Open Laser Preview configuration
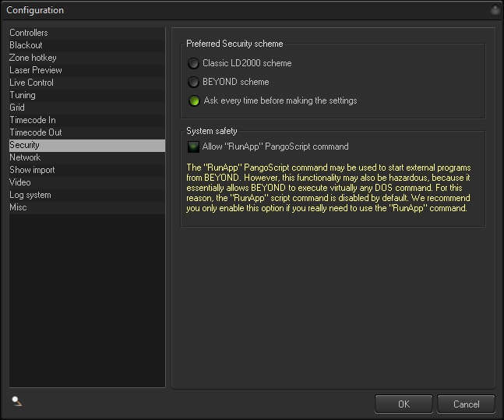This screenshot has width=504, height=420. click(87, 70)
